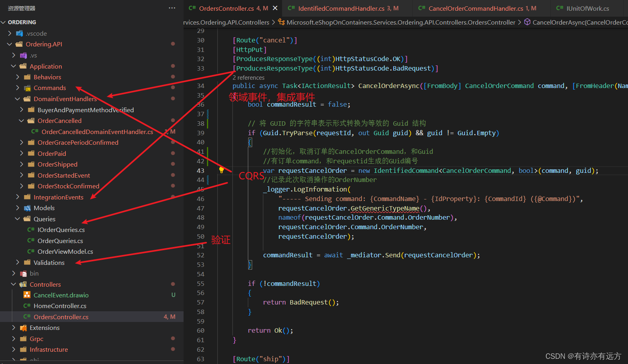Collapse the OrderCancelled folder chevron
This screenshot has height=364, width=628.
click(x=21, y=121)
